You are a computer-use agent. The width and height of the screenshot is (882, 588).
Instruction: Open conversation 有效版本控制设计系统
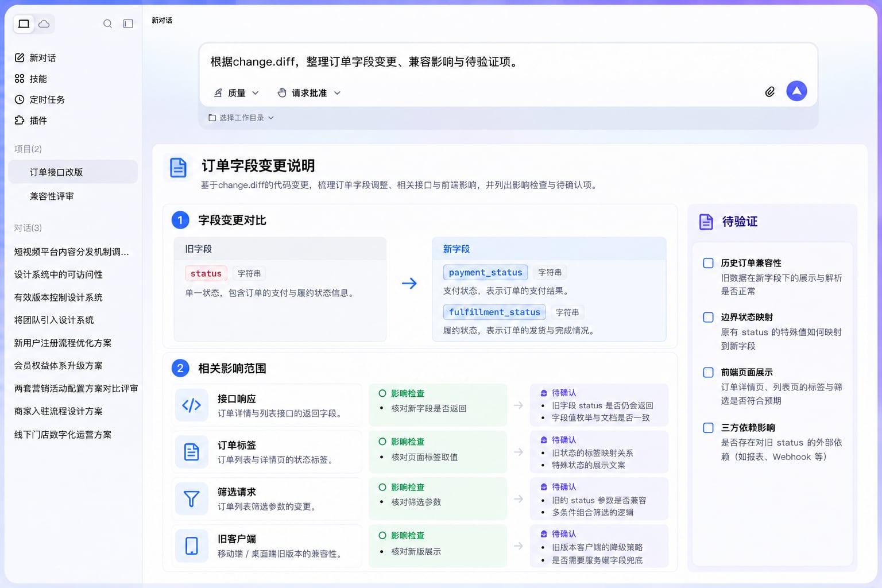click(58, 297)
